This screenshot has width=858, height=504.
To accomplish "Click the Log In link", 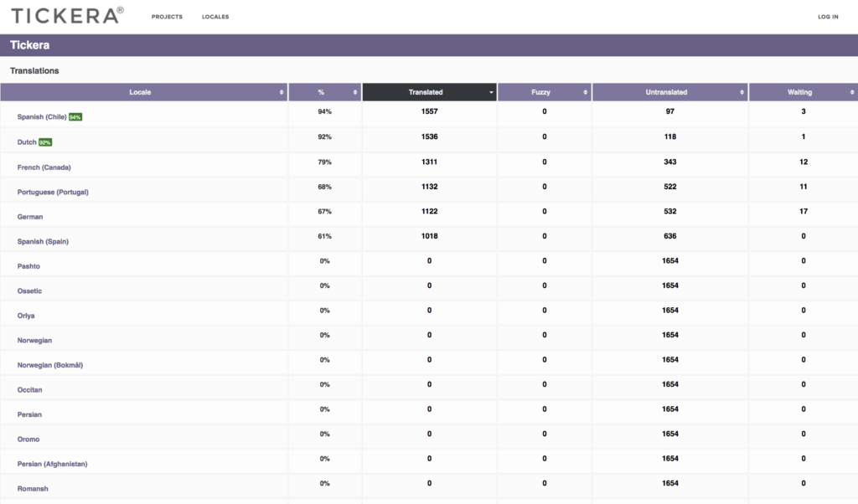I will click(x=828, y=17).
